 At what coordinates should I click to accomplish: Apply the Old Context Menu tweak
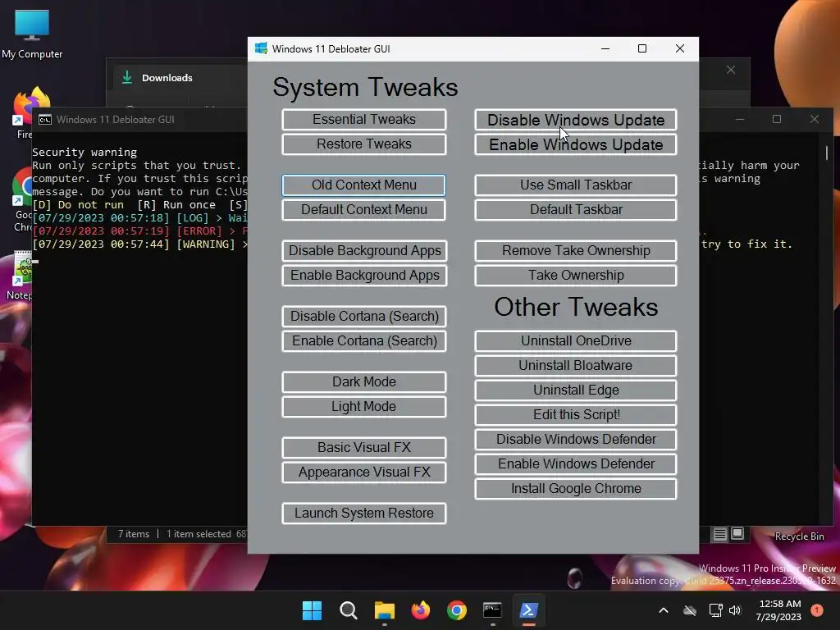click(x=363, y=185)
